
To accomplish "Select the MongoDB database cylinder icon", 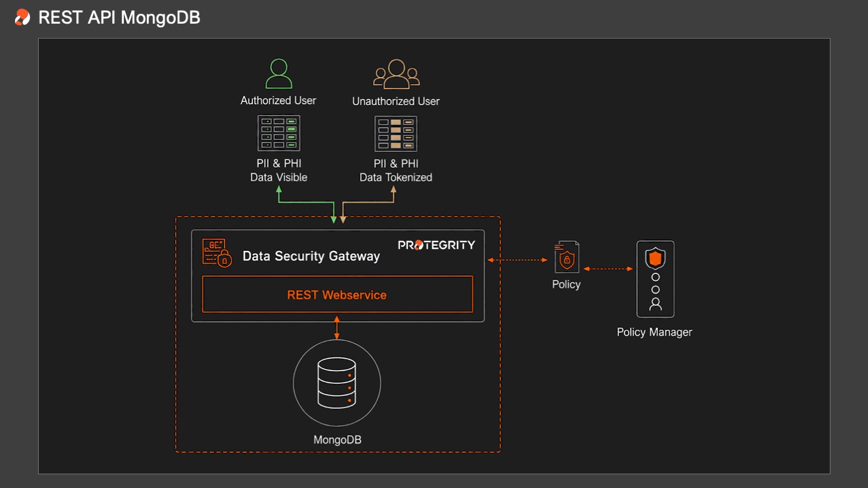I will coord(337,383).
